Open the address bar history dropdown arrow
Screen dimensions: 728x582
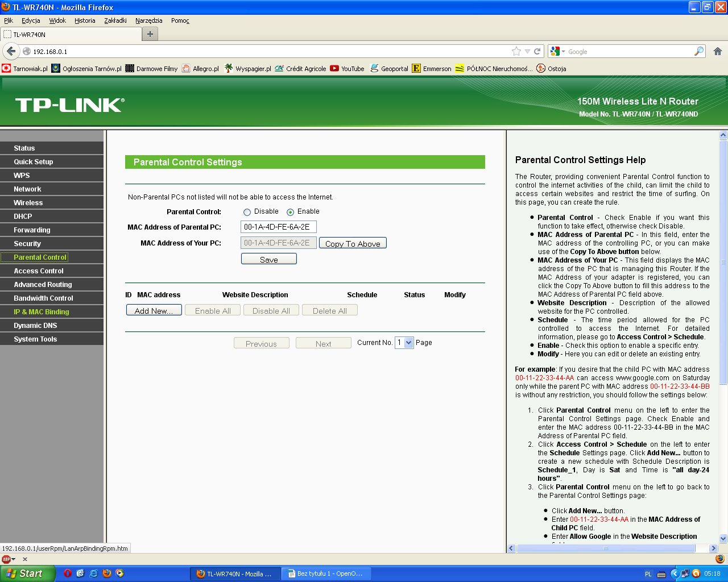tap(527, 52)
